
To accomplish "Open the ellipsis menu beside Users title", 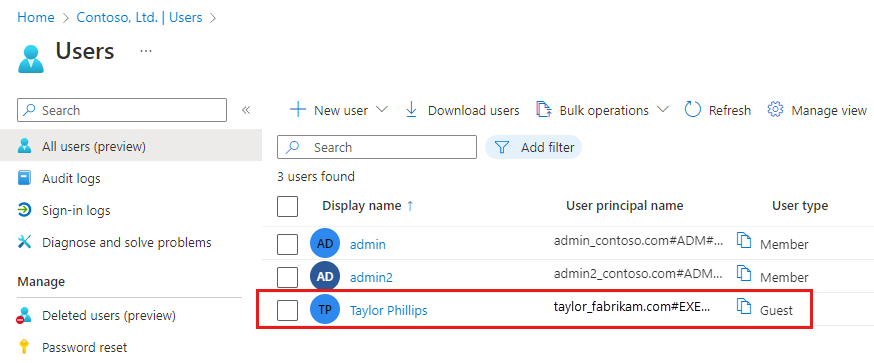I will coord(146,51).
